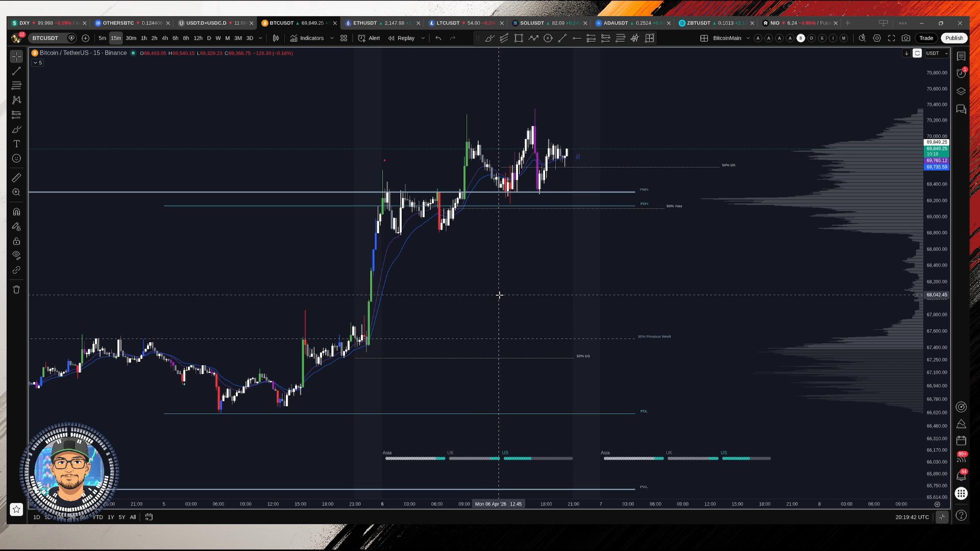Open the emoji and icons tool
This screenshot has height=551, width=980.
pyautogui.click(x=16, y=159)
